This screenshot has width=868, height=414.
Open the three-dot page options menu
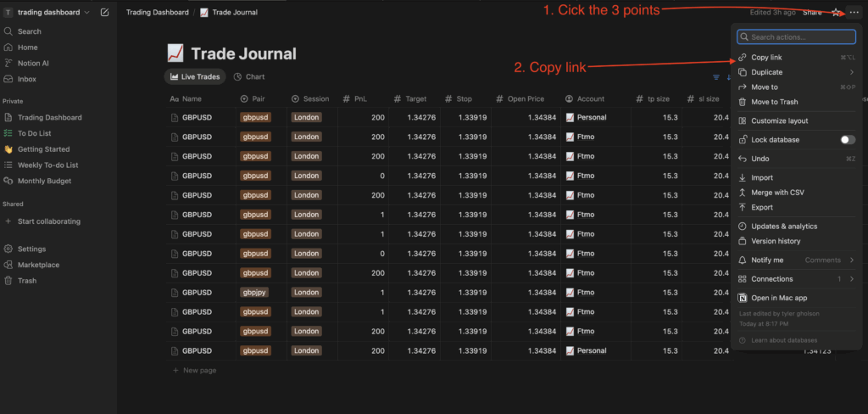tap(854, 13)
